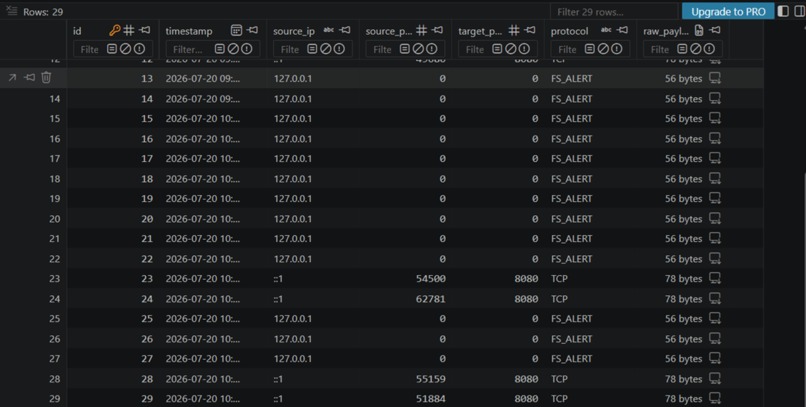
Task: Pin the source_port column
Action: (x=437, y=30)
